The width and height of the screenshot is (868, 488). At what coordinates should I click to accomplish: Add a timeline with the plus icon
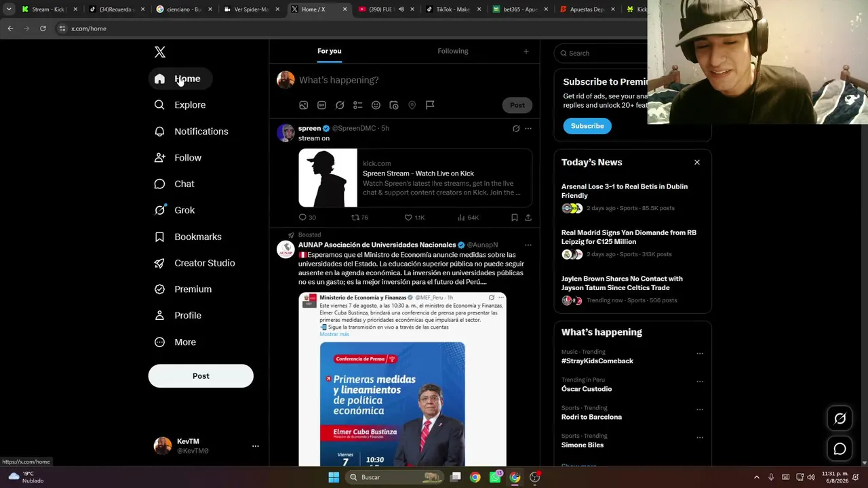[x=526, y=52]
